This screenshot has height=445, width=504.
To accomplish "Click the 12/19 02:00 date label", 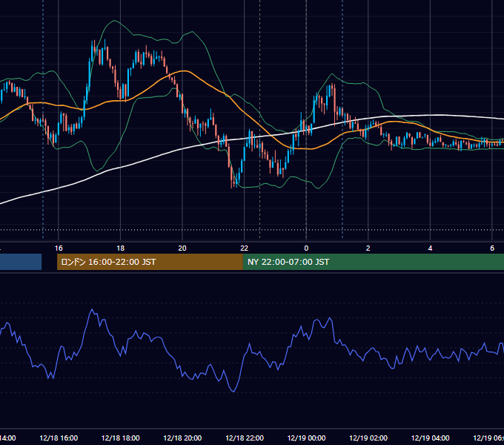I will 368,438.
